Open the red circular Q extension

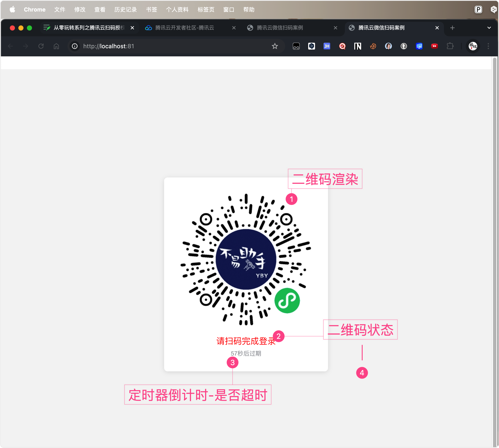coord(342,46)
